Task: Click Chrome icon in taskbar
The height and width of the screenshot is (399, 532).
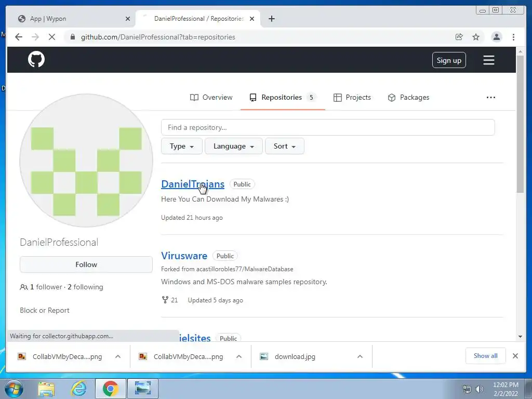Action: coord(110,389)
